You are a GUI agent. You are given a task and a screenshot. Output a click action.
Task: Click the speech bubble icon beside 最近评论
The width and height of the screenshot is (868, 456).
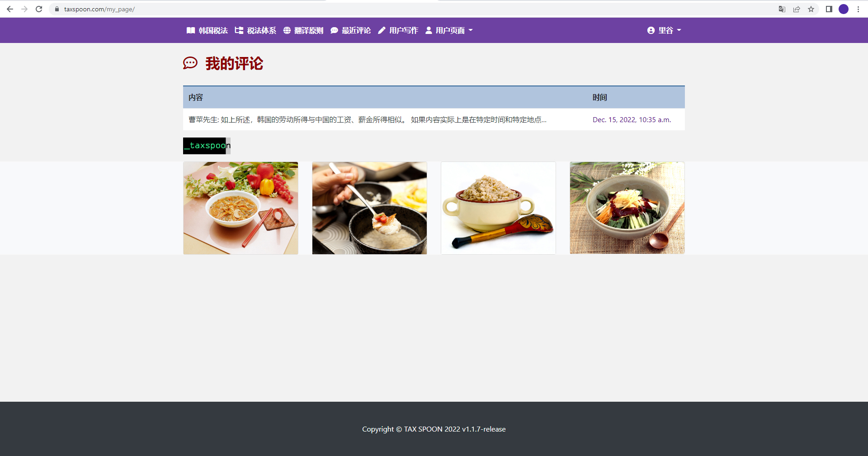tap(335, 30)
